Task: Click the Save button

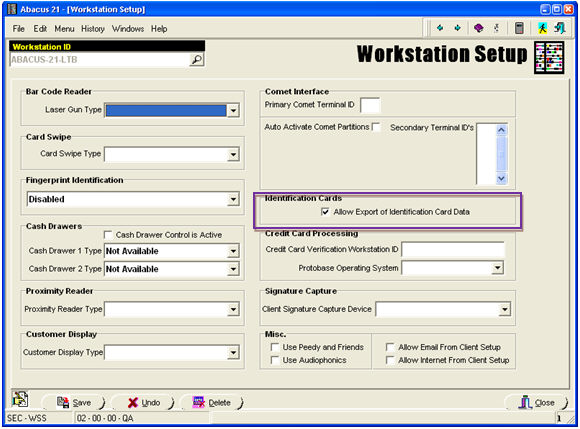Action: click(x=74, y=403)
